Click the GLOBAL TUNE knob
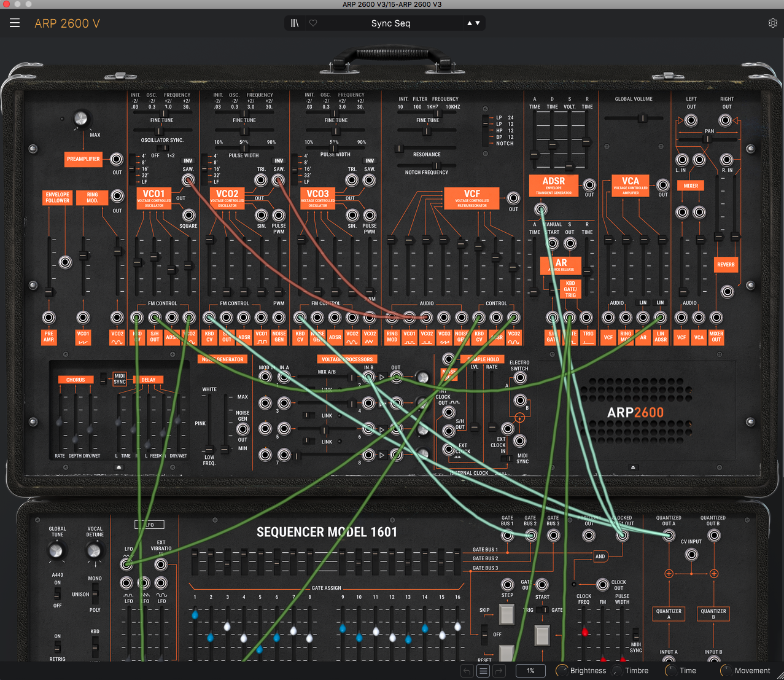Viewport: 784px width, 680px height. tap(56, 551)
